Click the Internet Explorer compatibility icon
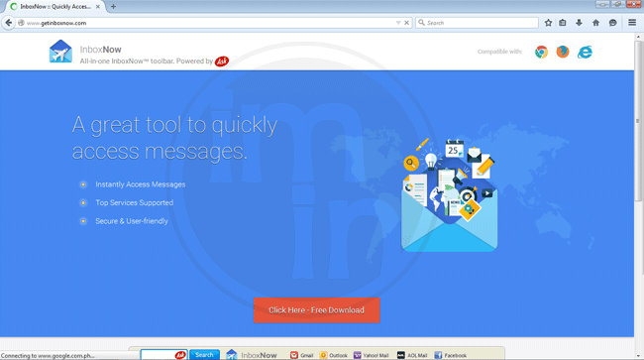The image size is (644, 360). pyautogui.click(x=585, y=52)
